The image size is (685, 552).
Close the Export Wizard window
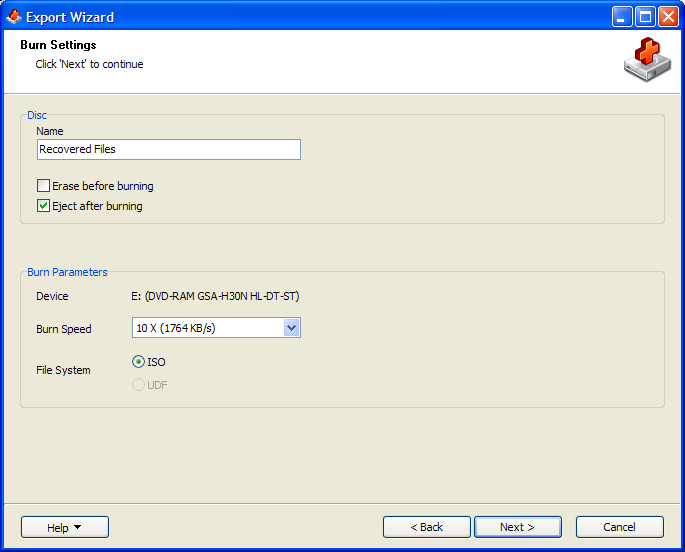[668, 17]
